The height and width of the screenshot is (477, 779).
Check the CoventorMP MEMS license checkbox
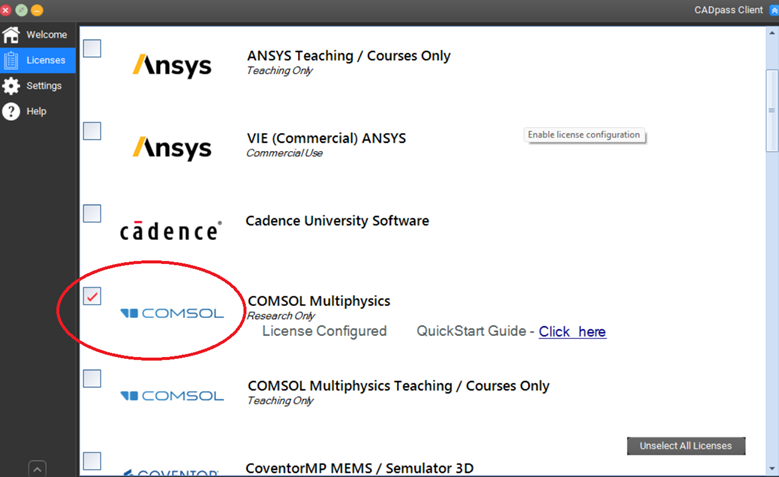(x=92, y=461)
